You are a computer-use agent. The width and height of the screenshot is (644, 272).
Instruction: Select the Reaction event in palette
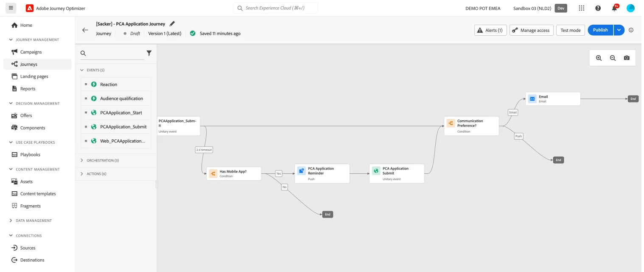pos(116,84)
